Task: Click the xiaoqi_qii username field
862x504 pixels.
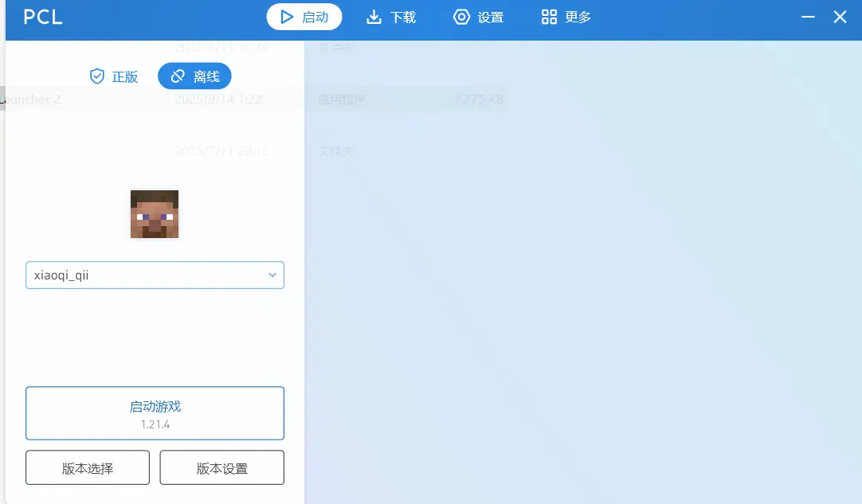Action: [x=155, y=275]
